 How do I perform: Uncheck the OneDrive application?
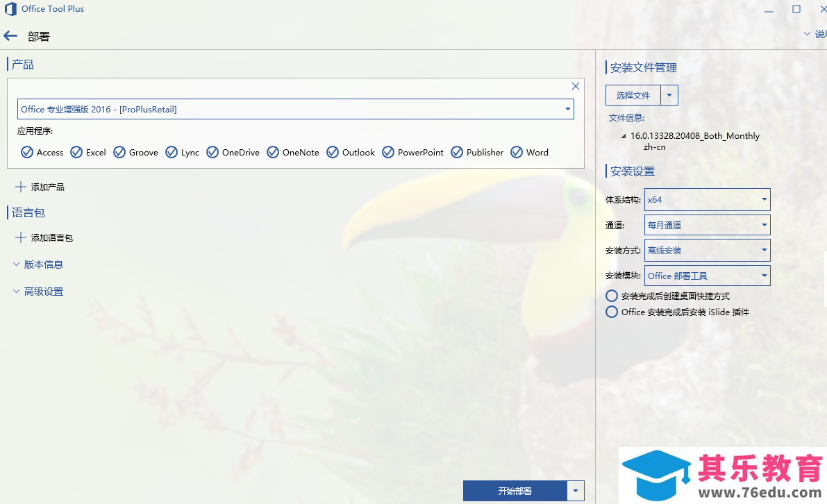[212, 152]
